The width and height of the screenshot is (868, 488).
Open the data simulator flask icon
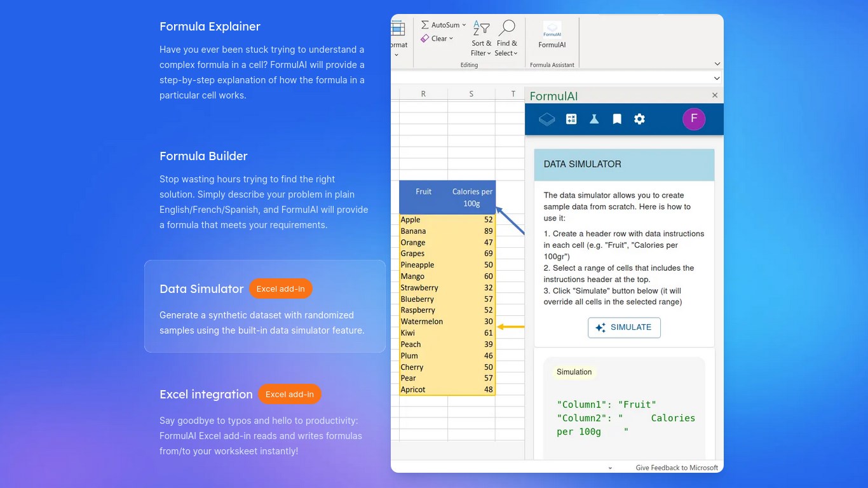click(x=594, y=119)
